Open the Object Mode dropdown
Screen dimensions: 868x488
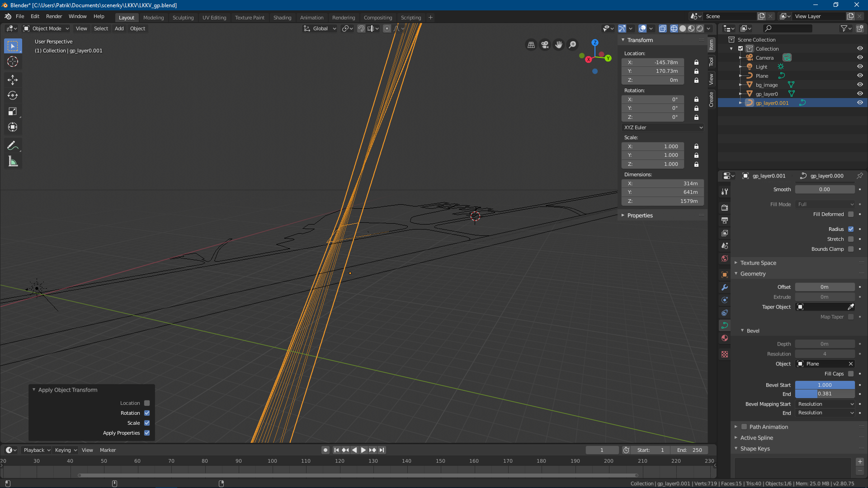click(x=46, y=28)
